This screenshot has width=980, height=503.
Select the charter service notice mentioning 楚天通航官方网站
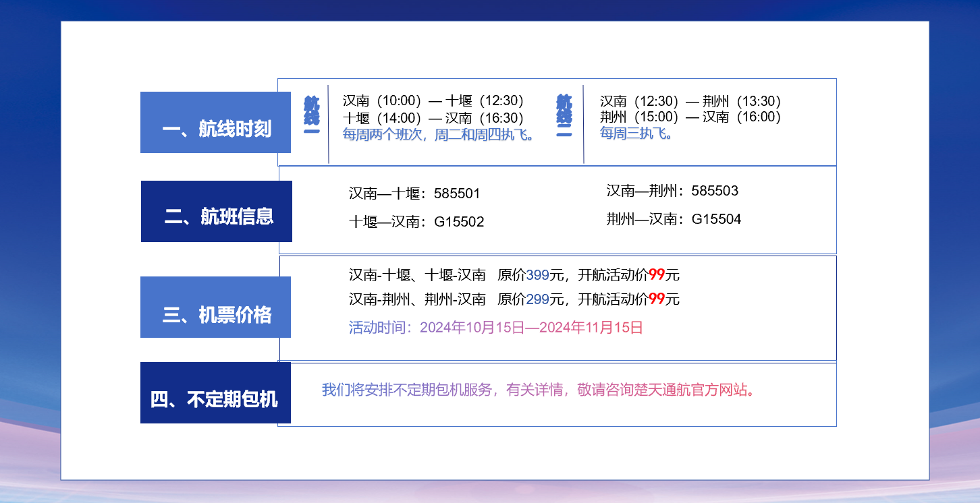pyautogui.click(x=538, y=390)
